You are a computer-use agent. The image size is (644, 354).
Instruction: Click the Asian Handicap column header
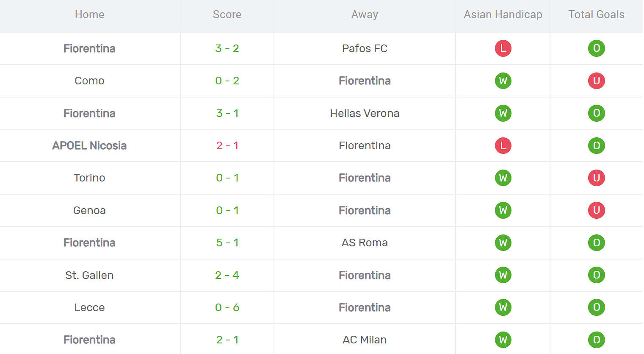[x=503, y=14]
